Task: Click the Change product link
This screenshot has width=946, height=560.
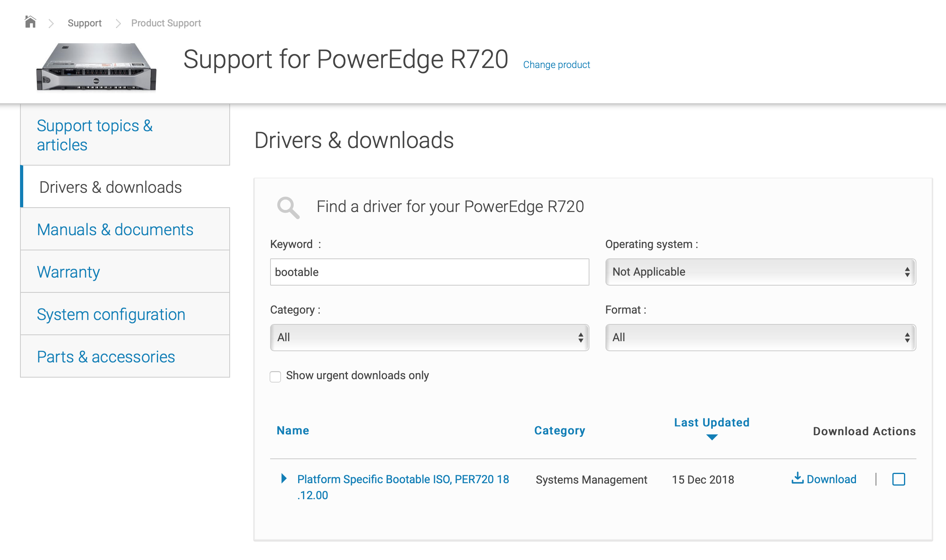Action: [557, 65]
